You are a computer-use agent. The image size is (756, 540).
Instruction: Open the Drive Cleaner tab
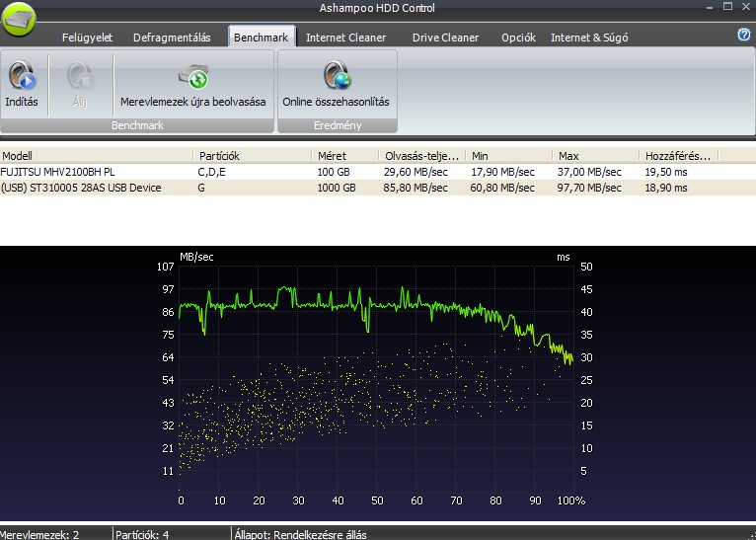click(x=445, y=38)
